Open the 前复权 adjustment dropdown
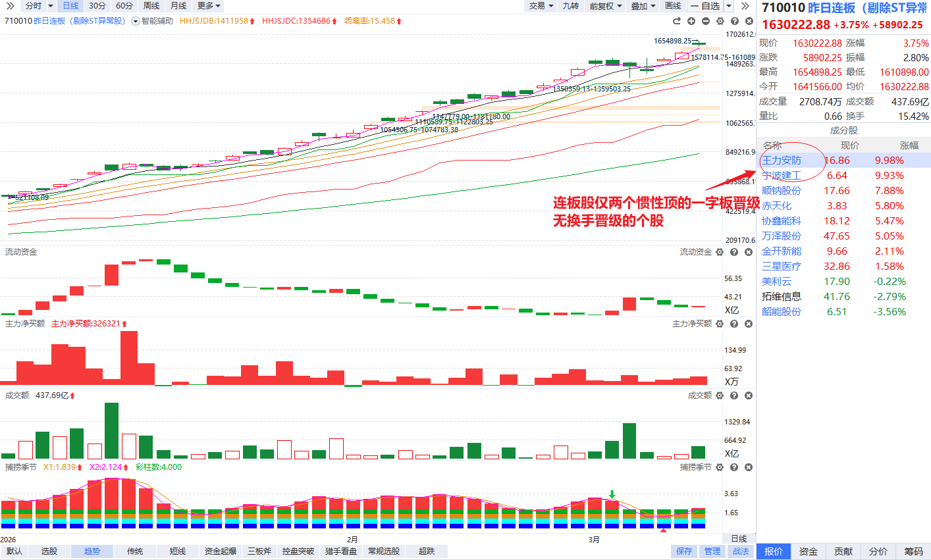Image resolution: width=931 pixels, height=560 pixels. click(x=605, y=6)
